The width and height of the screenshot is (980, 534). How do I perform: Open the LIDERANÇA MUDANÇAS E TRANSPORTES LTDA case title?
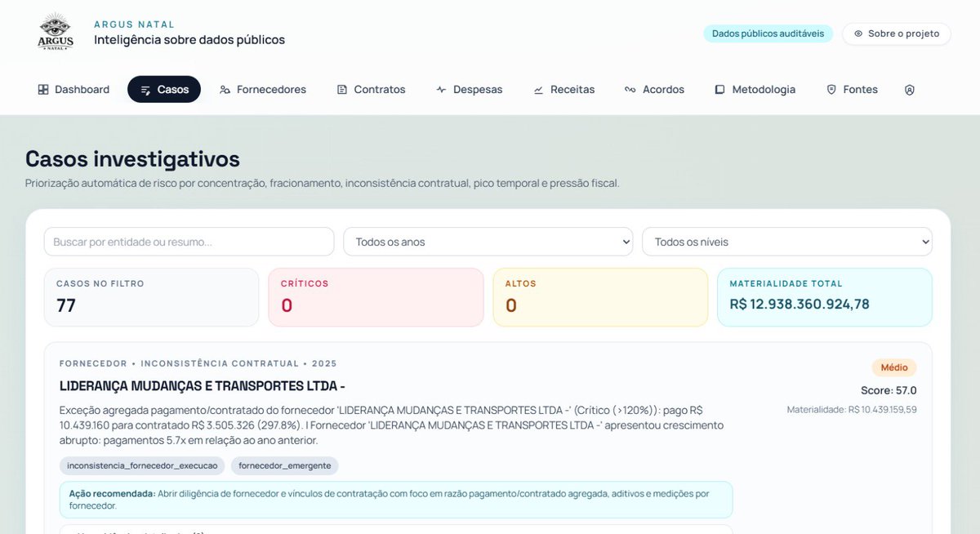tap(203, 385)
